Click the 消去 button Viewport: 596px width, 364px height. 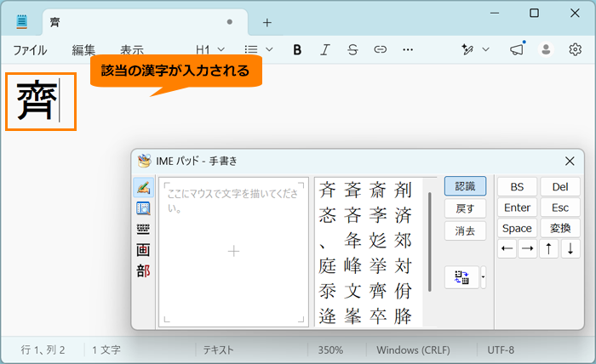tap(465, 230)
